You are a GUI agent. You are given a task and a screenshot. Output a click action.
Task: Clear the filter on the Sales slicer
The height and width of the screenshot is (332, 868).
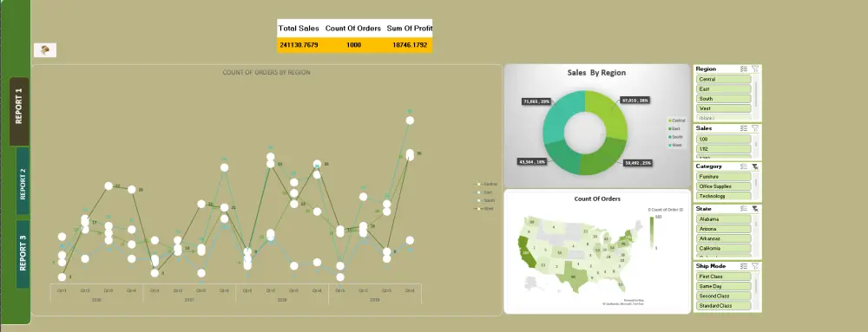755,128
